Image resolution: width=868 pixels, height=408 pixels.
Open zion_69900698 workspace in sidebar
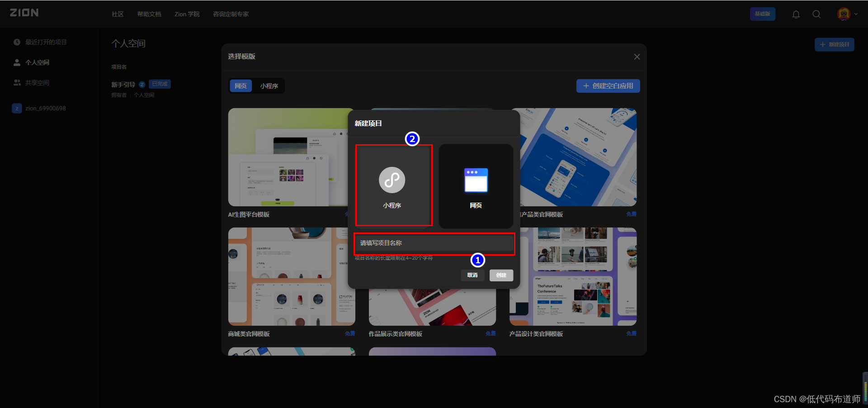tap(46, 108)
